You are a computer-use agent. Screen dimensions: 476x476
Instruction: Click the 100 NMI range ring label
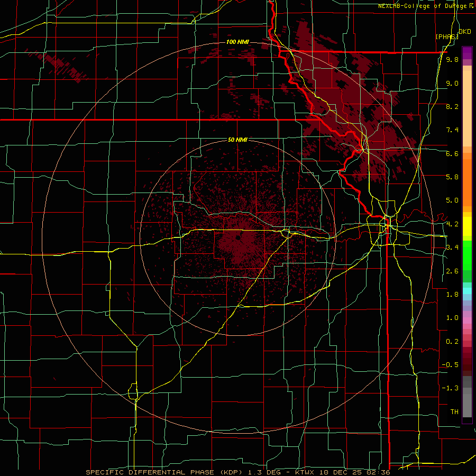tap(237, 42)
